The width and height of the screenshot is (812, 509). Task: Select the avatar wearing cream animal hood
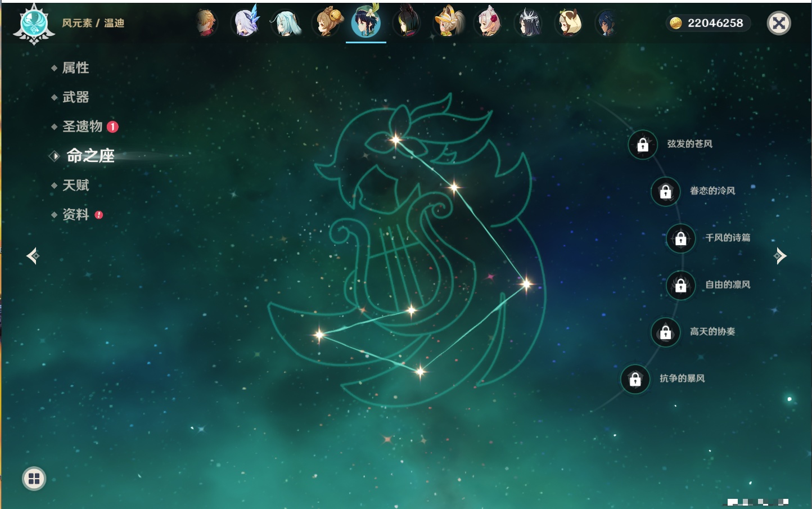pyautogui.click(x=569, y=23)
